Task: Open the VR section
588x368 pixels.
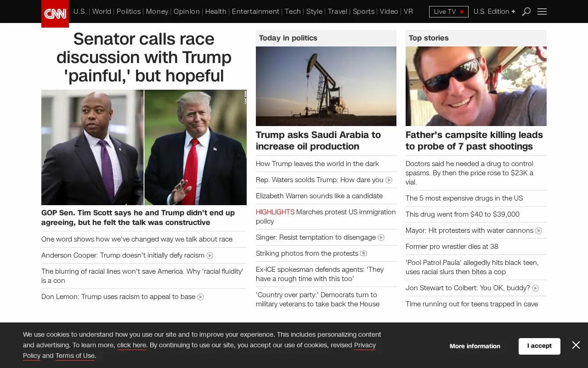Action: point(408,11)
